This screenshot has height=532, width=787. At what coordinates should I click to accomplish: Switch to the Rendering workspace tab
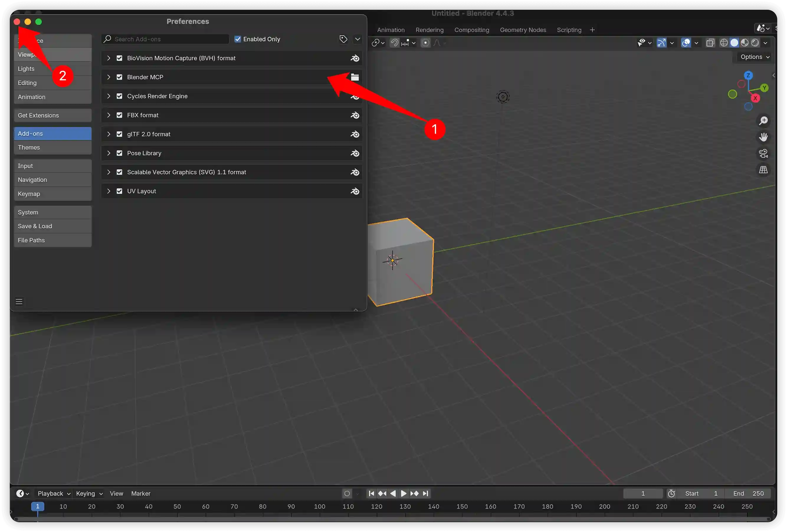click(429, 30)
